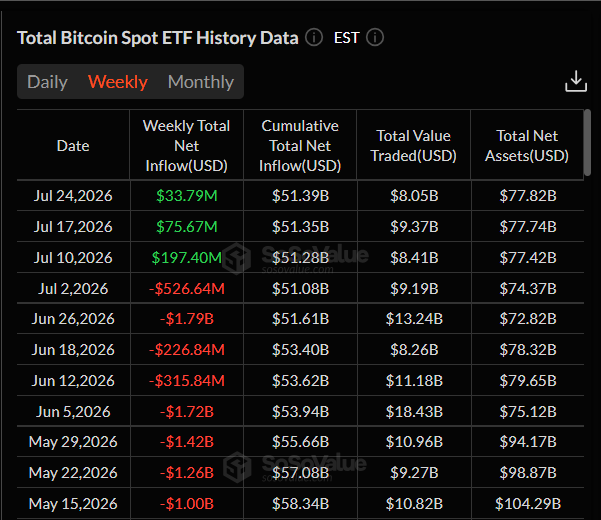Click the $51.39B cumulative inflow cell
Image resolution: width=601 pixels, height=520 pixels.
(x=300, y=196)
